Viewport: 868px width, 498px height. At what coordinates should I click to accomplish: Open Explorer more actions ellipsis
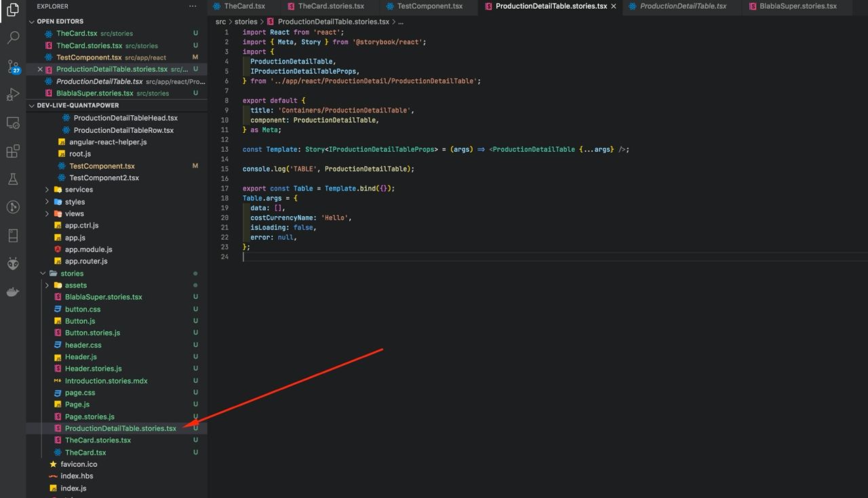(x=193, y=6)
